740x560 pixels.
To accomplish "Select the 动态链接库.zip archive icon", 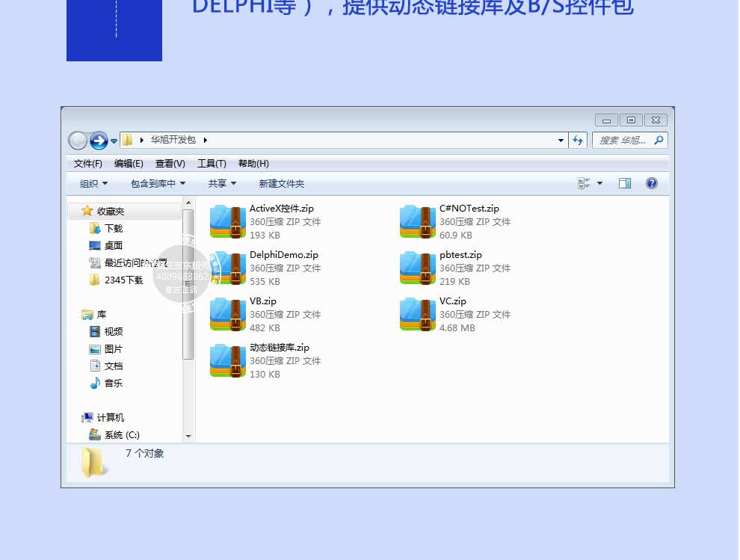I will (228, 360).
